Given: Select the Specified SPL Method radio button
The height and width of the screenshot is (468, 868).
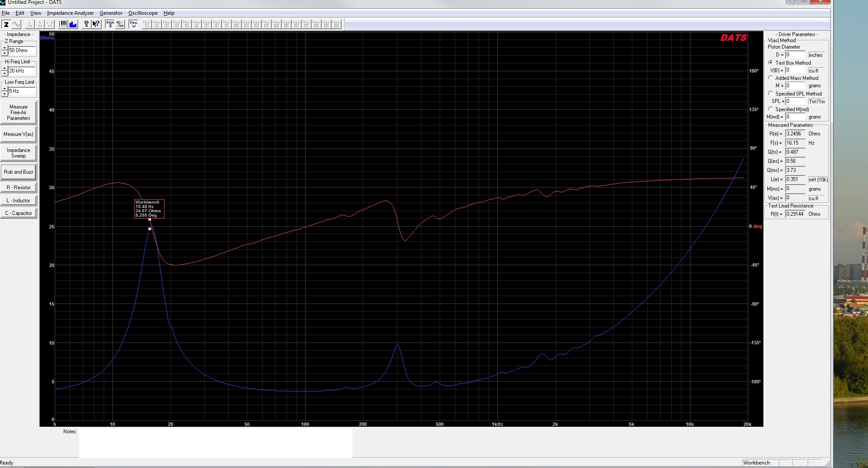Looking at the screenshot, I should (x=771, y=93).
